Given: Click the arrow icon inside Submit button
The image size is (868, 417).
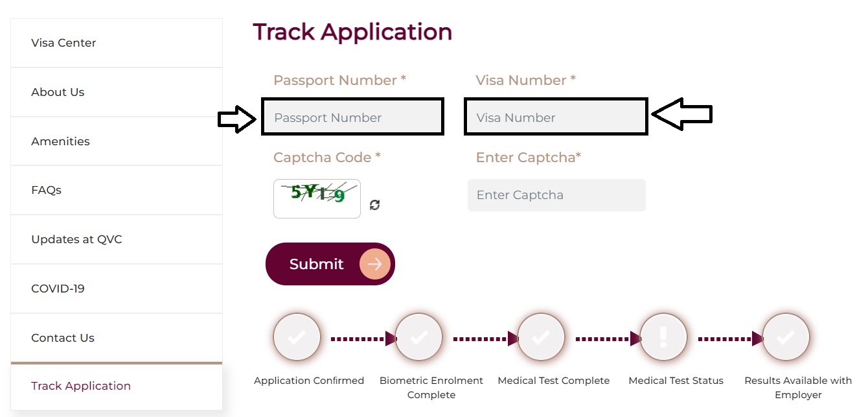Looking at the screenshot, I should (374, 263).
